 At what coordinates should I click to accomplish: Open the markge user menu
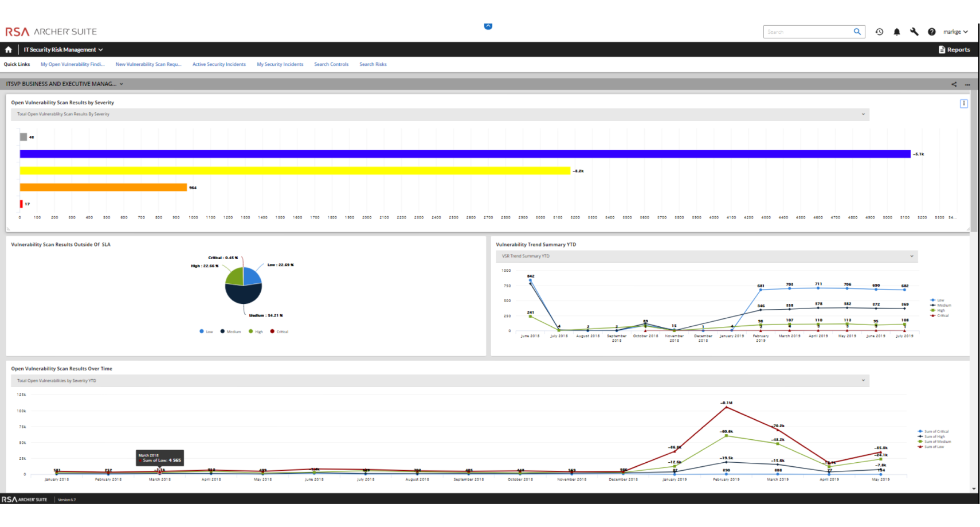(955, 32)
